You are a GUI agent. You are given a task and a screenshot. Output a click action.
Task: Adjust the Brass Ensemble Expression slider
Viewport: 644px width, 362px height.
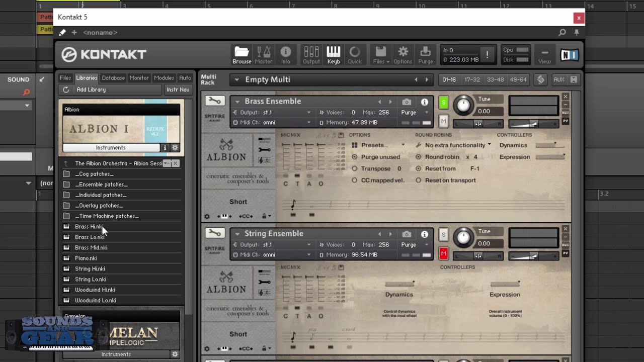point(550,157)
